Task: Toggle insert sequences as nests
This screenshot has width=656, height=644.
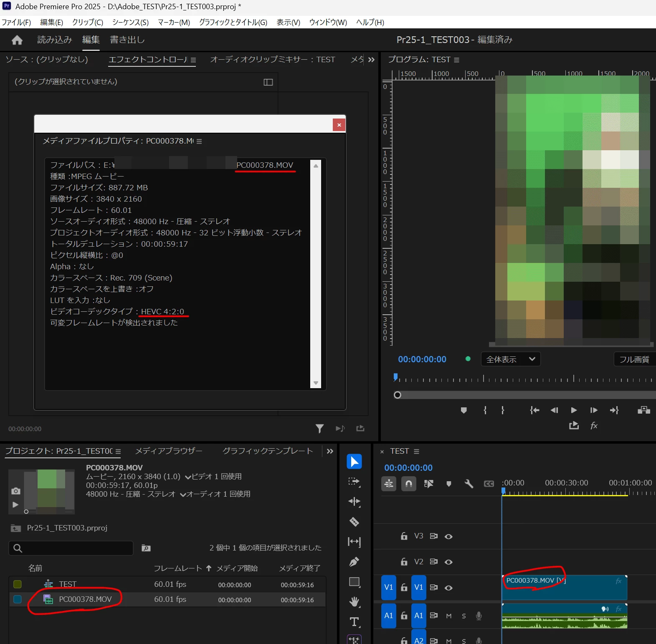Action: click(389, 484)
